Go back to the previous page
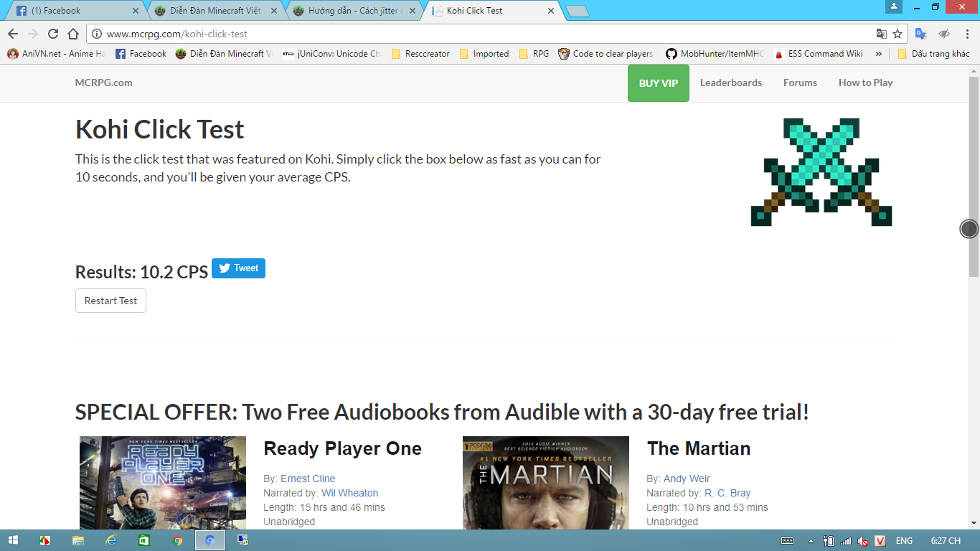980x551 pixels. click(13, 34)
